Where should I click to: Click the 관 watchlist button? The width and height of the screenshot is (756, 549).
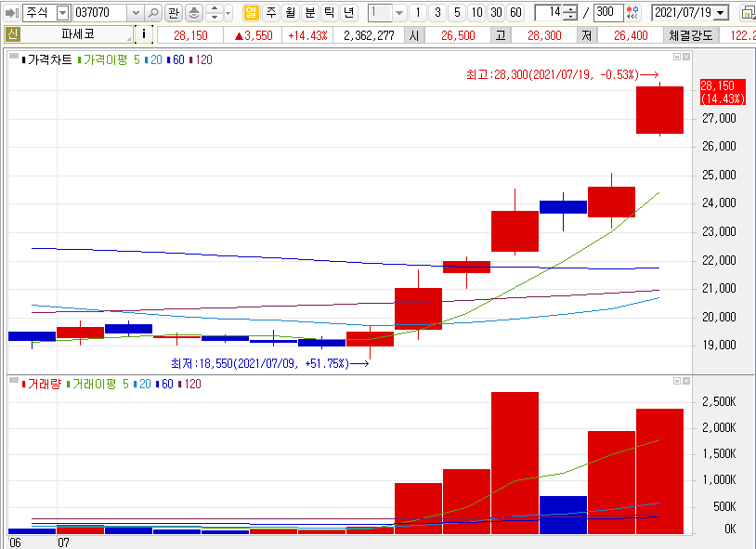click(174, 13)
